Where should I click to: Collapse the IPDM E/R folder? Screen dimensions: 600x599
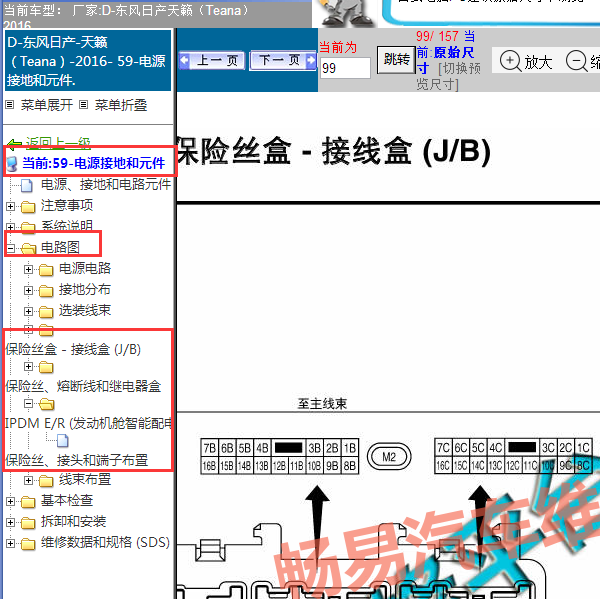28,403
